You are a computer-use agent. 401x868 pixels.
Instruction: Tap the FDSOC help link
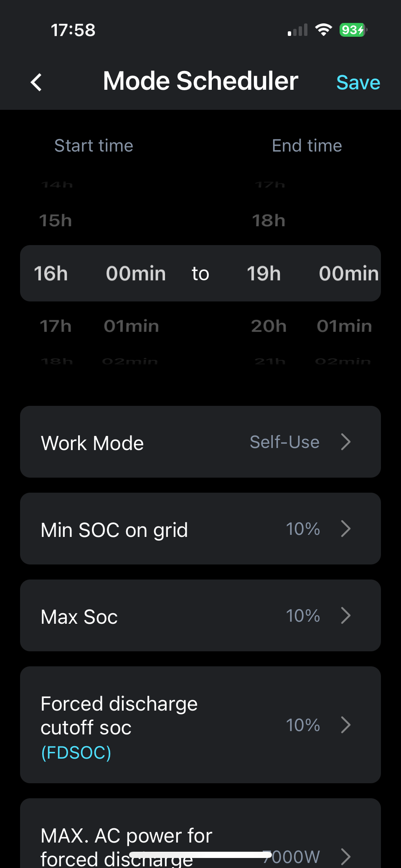[x=76, y=752]
